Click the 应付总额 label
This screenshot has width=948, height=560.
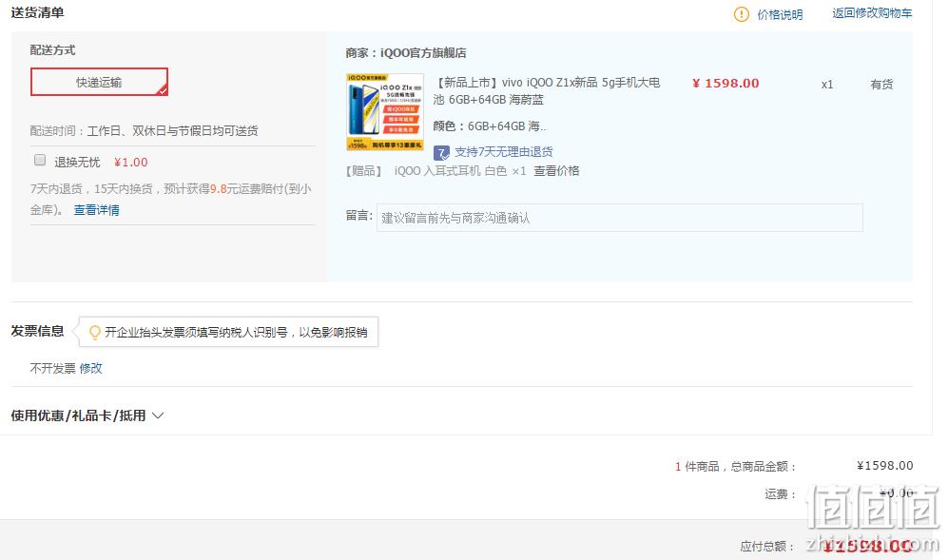767,547
